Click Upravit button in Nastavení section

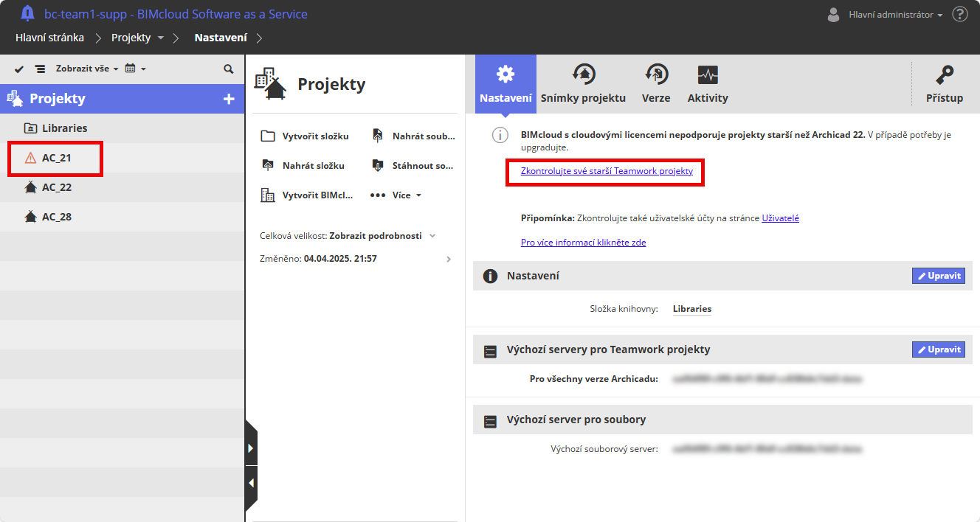pyautogui.click(x=939, y=276)
